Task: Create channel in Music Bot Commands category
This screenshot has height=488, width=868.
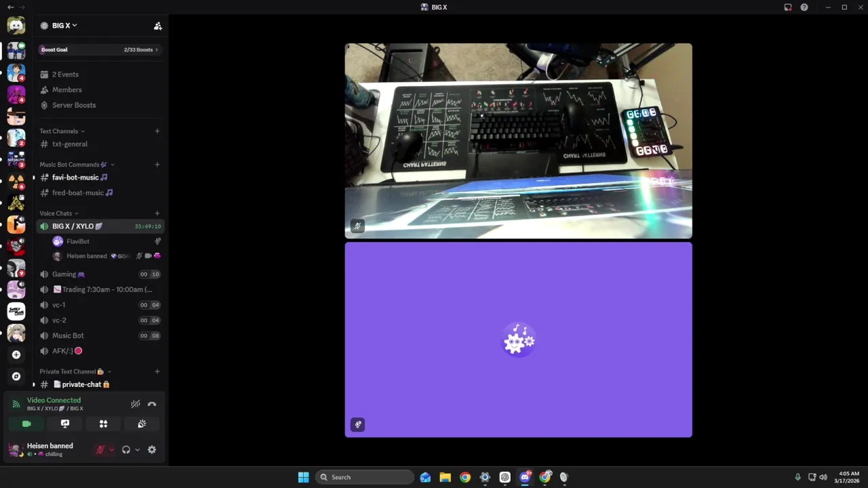Action: click(157, 165)
